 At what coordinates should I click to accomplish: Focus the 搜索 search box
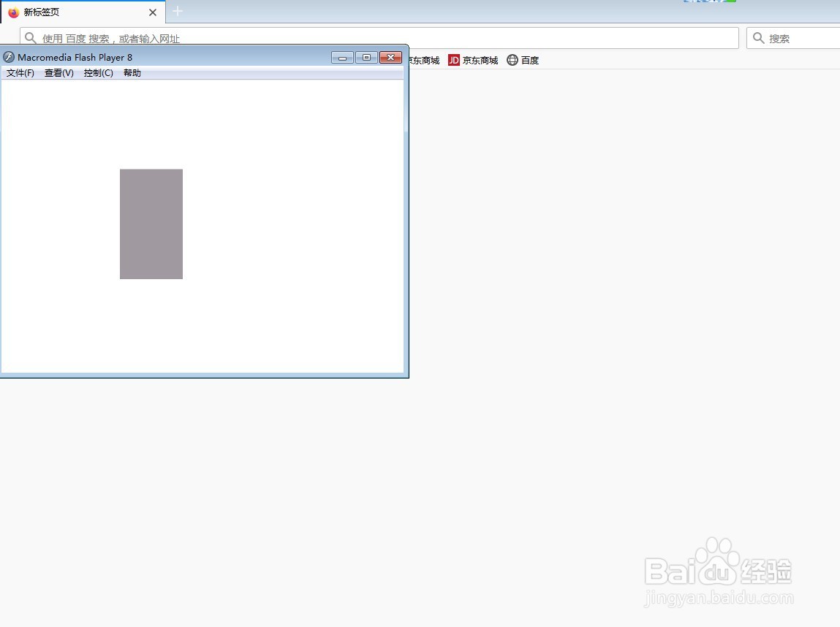point(793,38)
